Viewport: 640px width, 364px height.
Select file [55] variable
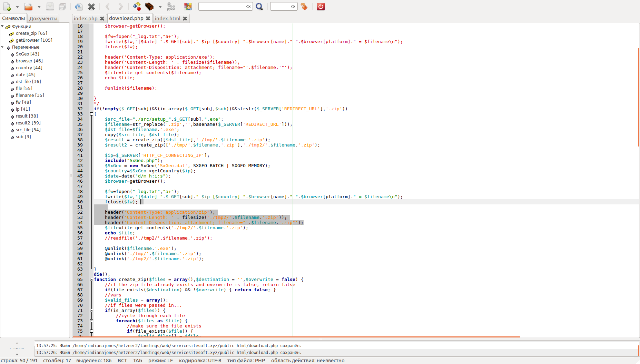point(24,89)
